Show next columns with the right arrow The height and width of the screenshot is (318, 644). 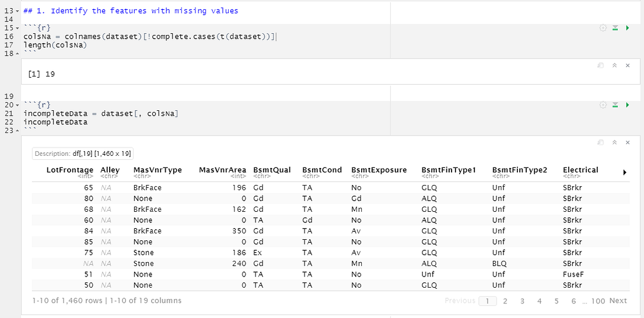point(625,173)
